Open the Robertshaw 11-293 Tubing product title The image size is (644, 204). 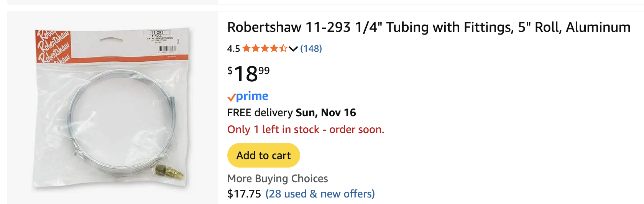(x=429, y=28)
